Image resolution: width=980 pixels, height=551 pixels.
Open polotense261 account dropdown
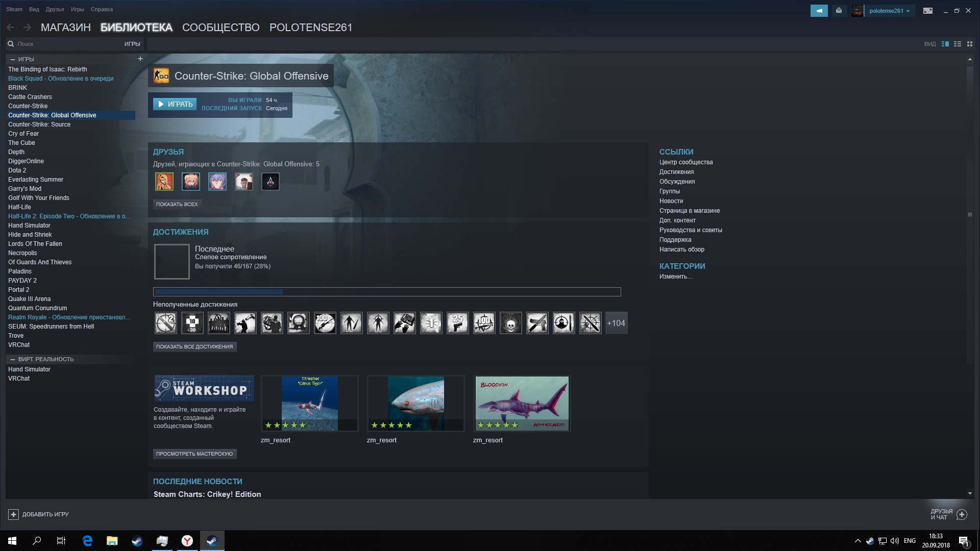890,11
